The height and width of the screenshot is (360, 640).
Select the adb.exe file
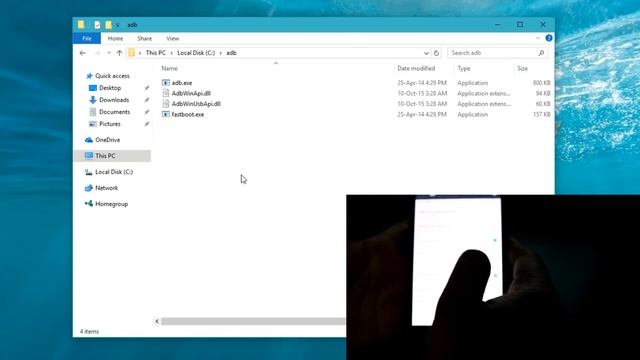point(182,83)
